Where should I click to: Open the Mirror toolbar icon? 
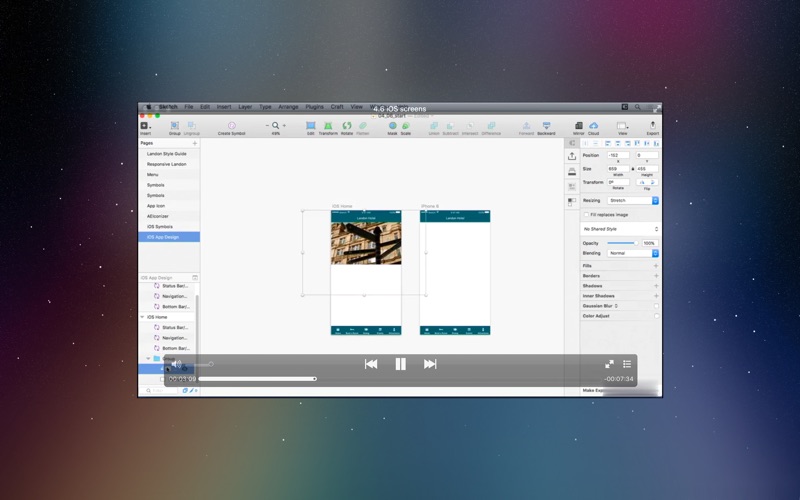[579, 128]
